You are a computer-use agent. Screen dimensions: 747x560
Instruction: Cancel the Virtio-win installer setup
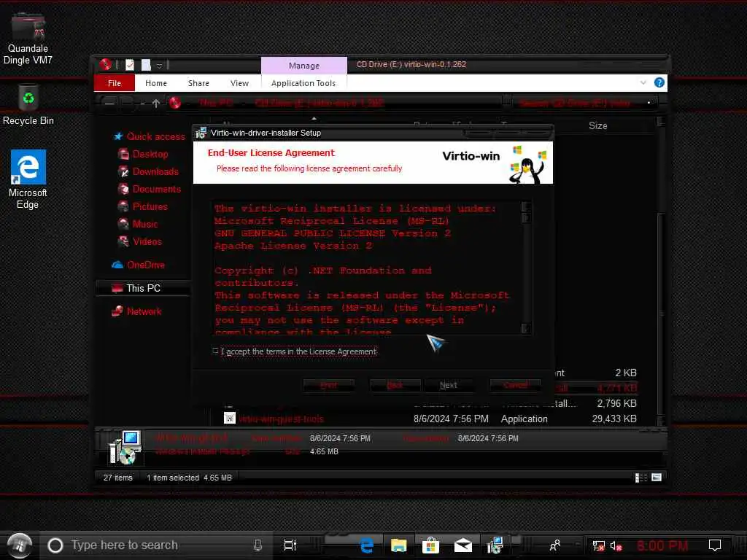tap(516, 385)
